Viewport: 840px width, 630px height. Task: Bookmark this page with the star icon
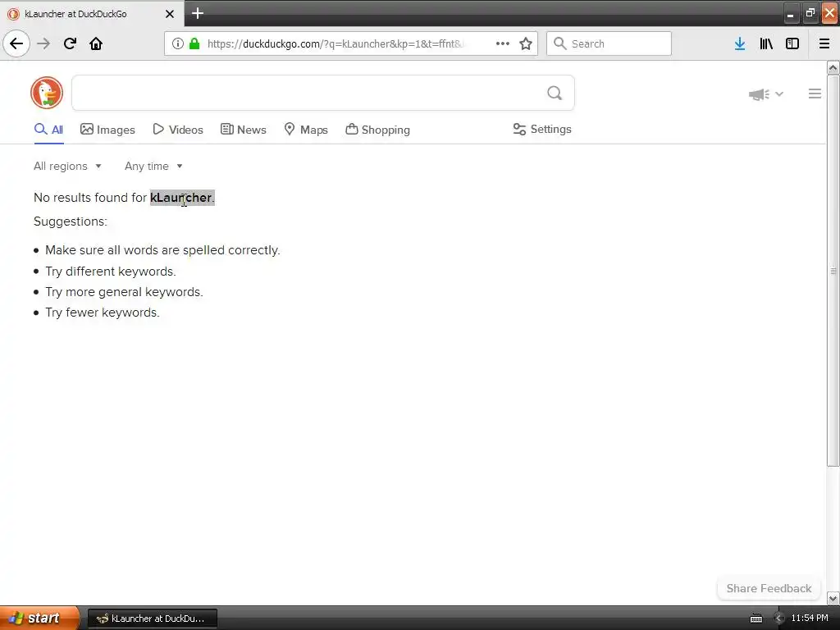[x=526, y=43]
